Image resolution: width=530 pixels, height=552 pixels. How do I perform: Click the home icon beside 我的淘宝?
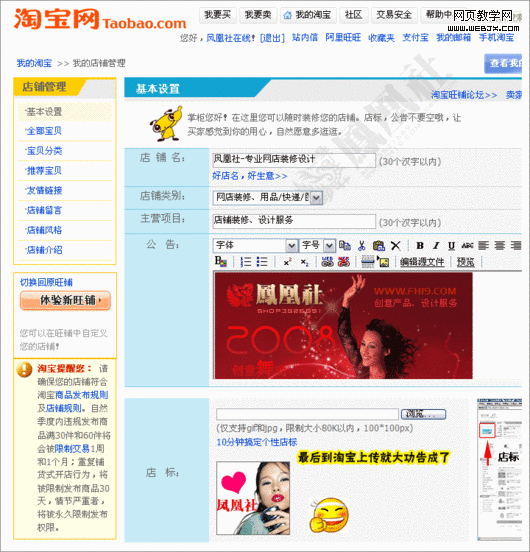click(x=288, y=15)
